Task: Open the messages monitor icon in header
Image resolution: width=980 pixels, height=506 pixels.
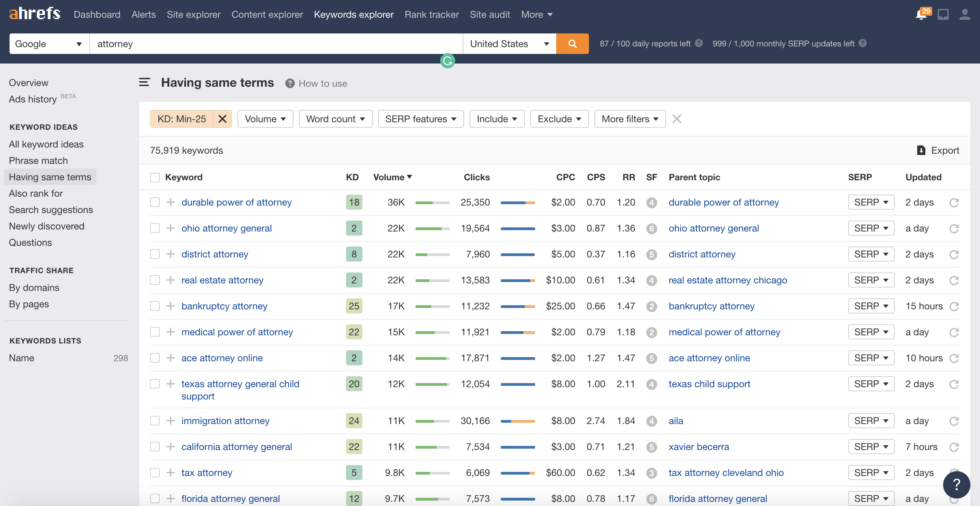Action: [x=943, y=14]
